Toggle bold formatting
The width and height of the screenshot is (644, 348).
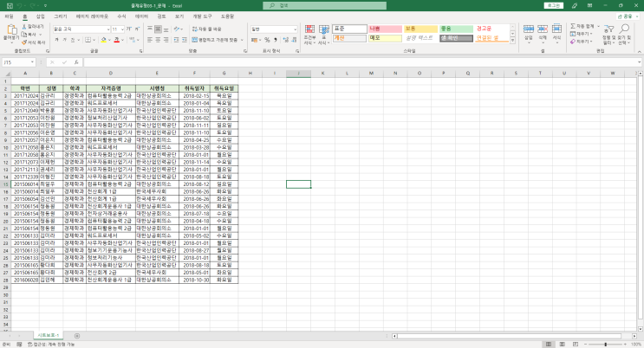coord(56,40)
